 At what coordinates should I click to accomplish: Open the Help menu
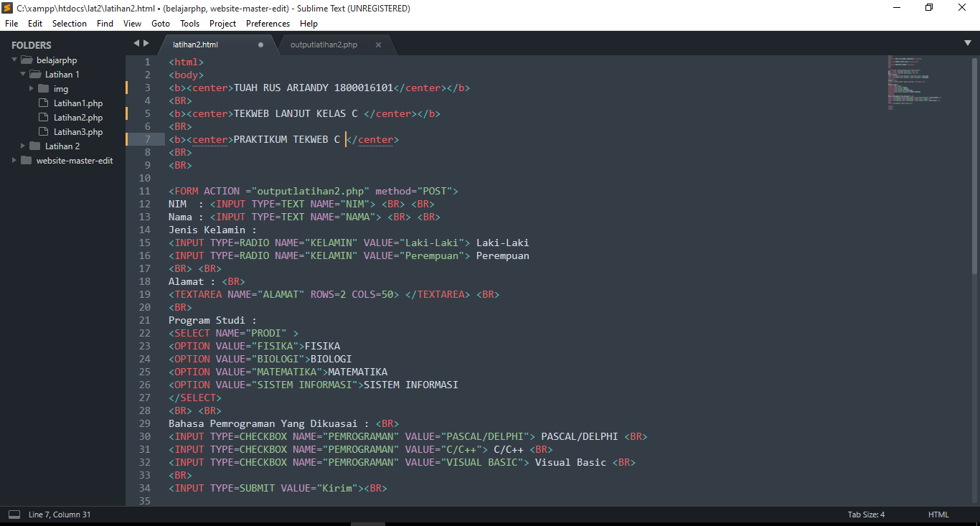point(308,24)
